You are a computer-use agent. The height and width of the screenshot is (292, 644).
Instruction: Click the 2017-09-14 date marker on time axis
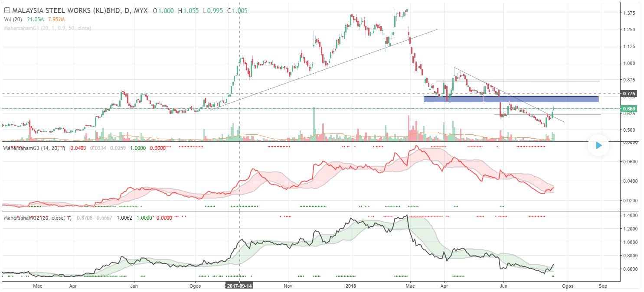point(240,286)
